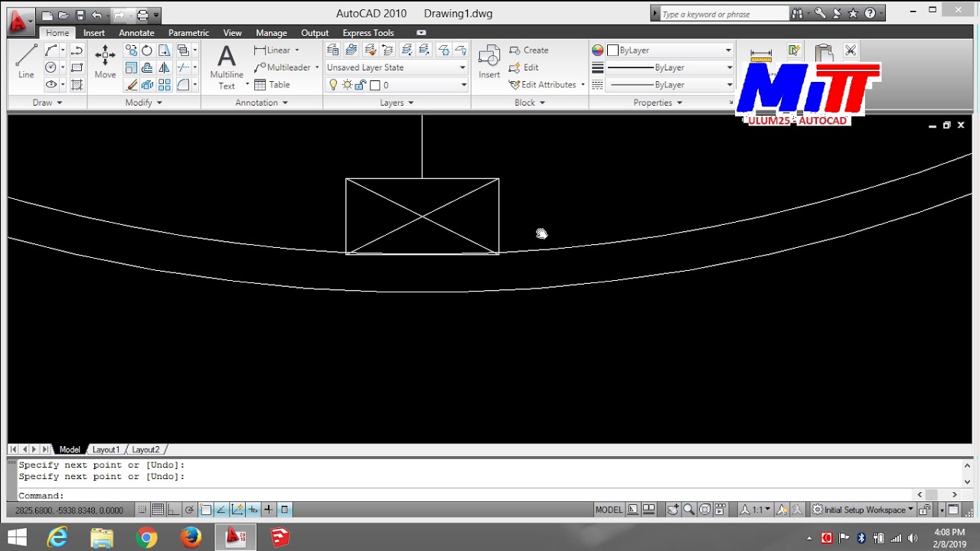The image size is (980, 551).
Task: Toggle the MODEL space button
Action: coord(609,510)
